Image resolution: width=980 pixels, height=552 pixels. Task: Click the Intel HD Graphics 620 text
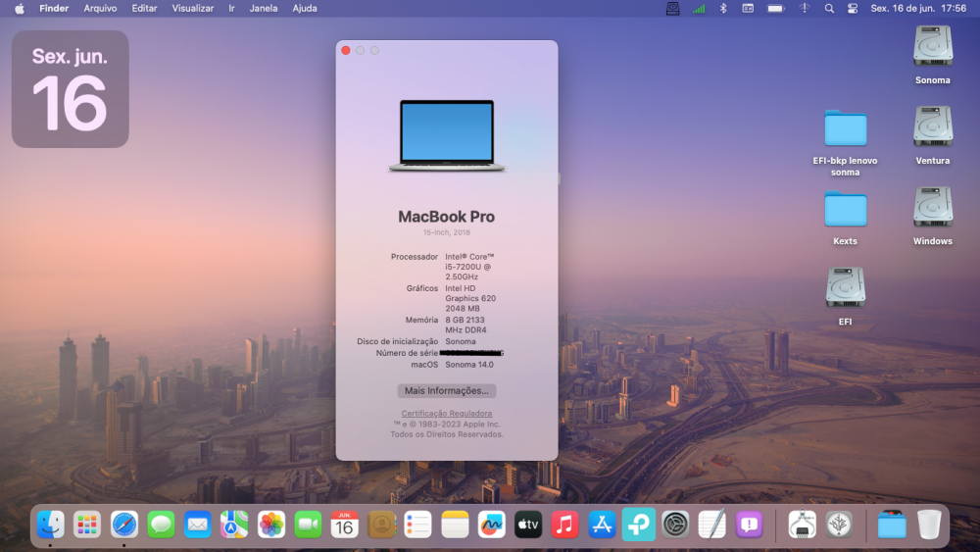pos(470,298)
